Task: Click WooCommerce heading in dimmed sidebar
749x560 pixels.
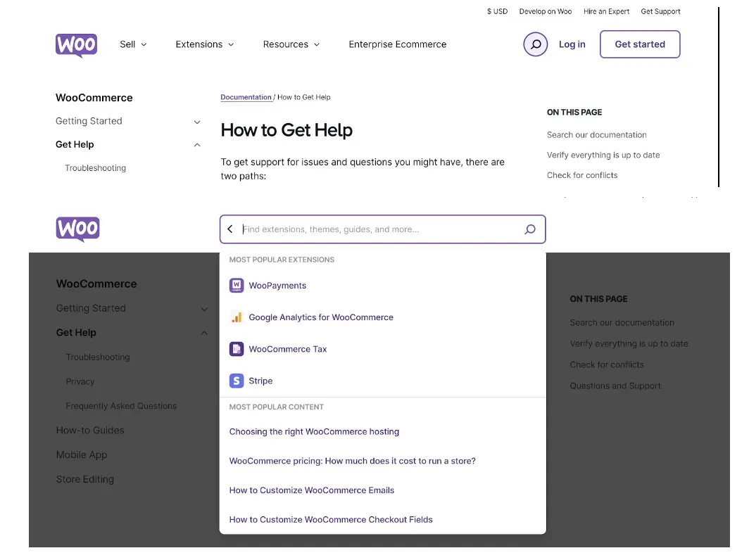Action: pos(96,284)
